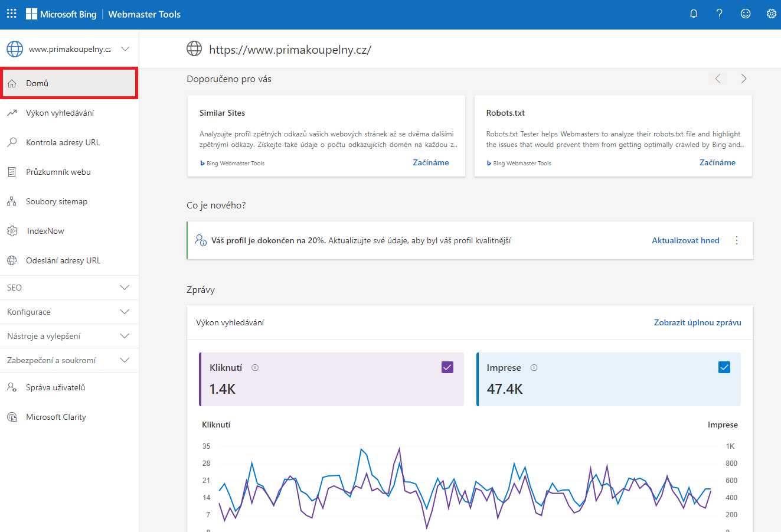This screenshot has width=781, height=532.
Task: Click the globe icon next to the page URL
Action: pos(194,49)
